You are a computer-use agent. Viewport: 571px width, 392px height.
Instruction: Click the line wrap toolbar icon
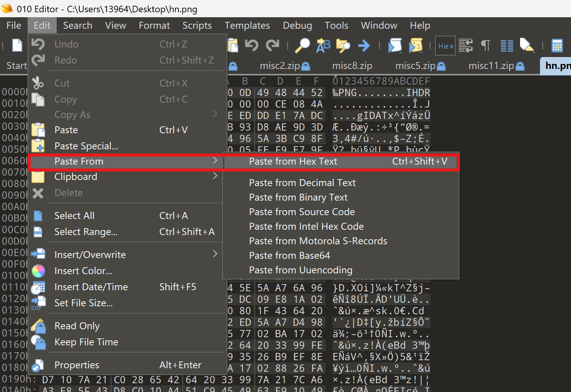pos(466,46)
